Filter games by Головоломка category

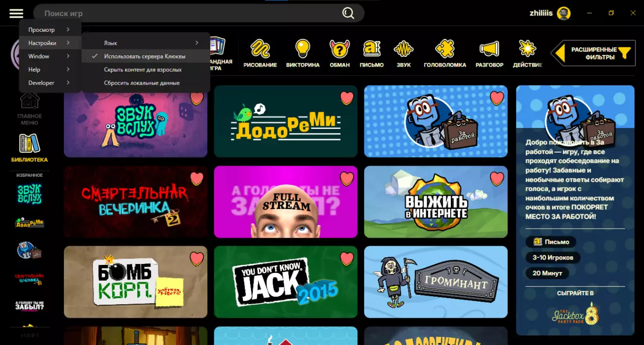pos(445,53)
